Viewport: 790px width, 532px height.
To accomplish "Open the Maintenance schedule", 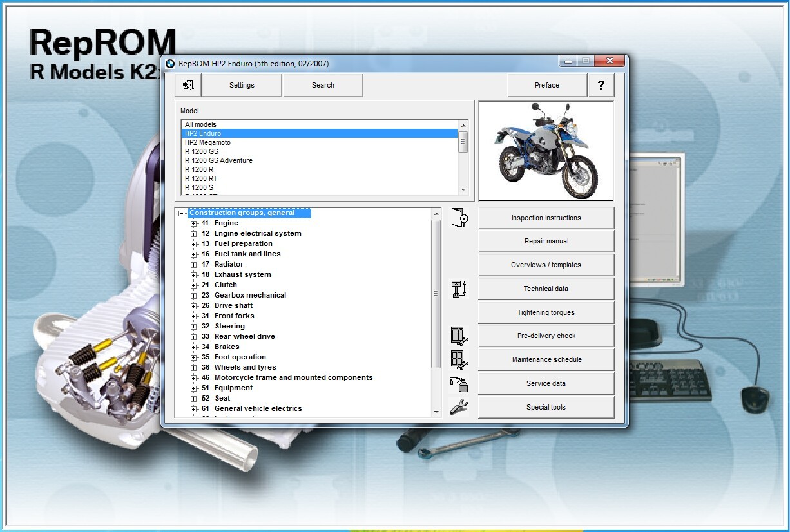I will [x=546, y=359].
